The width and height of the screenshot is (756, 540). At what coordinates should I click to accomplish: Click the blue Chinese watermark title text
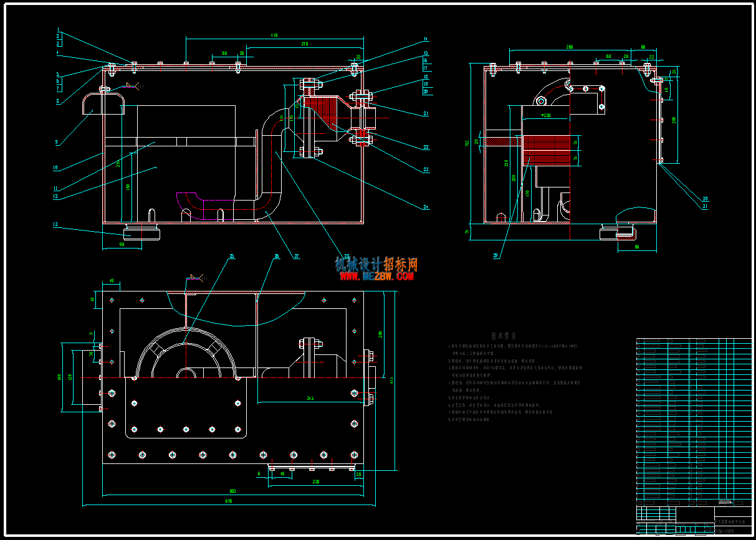pyautogui.click(x=376, y=264)
